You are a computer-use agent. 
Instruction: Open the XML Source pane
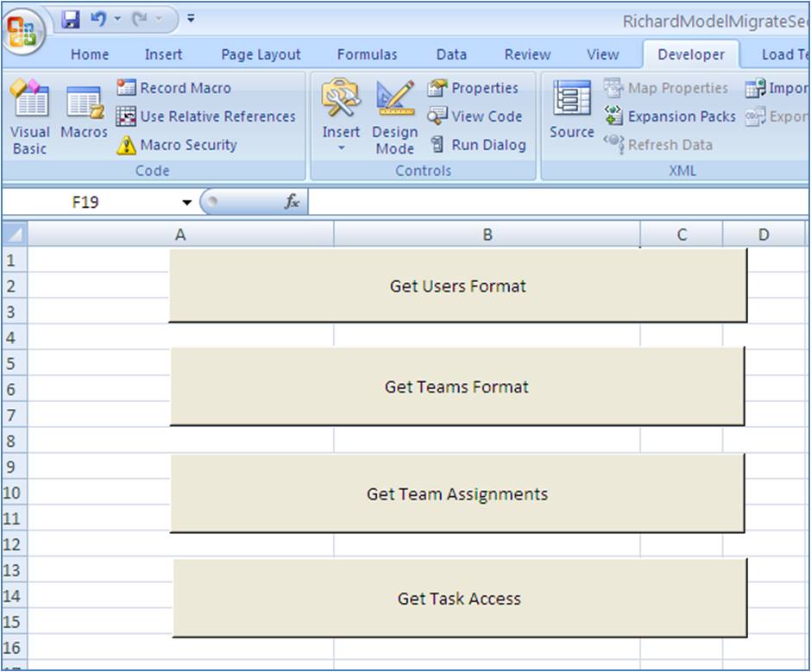pyautogui.click(x=571, y=110)
